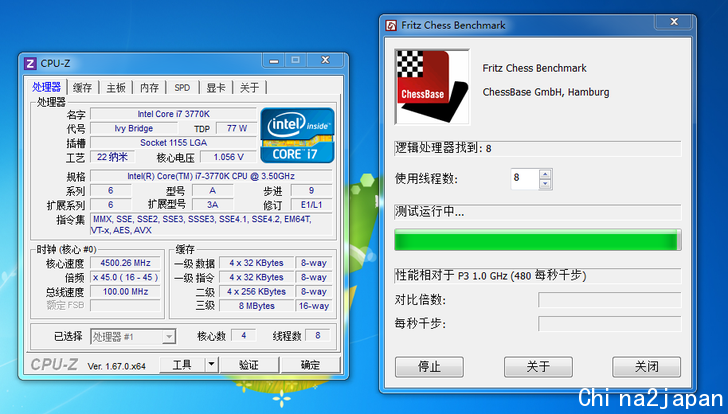Click the 关闭 button in Fritz Chess Benchmark
Screen dimensions: 728x414
pyautogui.click(x=647, y=367)
